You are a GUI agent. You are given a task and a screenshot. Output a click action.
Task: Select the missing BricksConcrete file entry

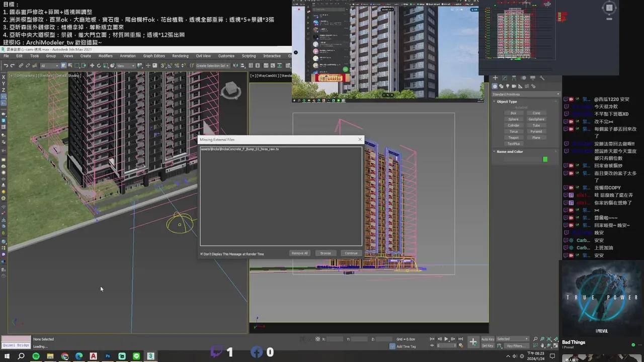[239, 149]
